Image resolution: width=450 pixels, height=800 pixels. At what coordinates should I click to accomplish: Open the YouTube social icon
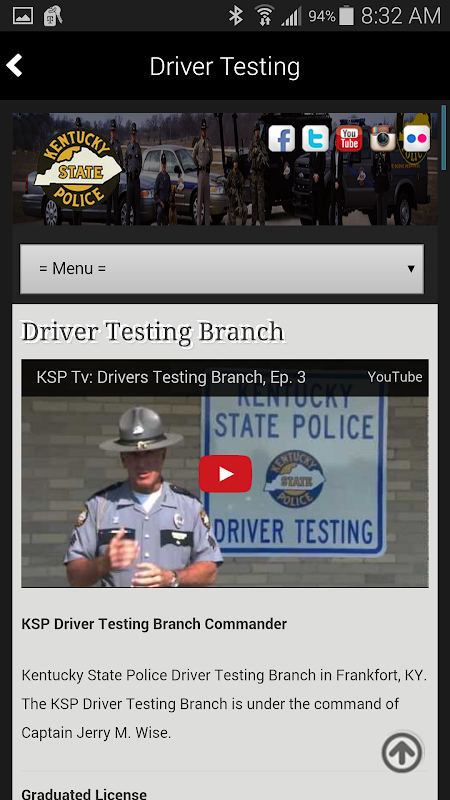(x=349, y=138)
